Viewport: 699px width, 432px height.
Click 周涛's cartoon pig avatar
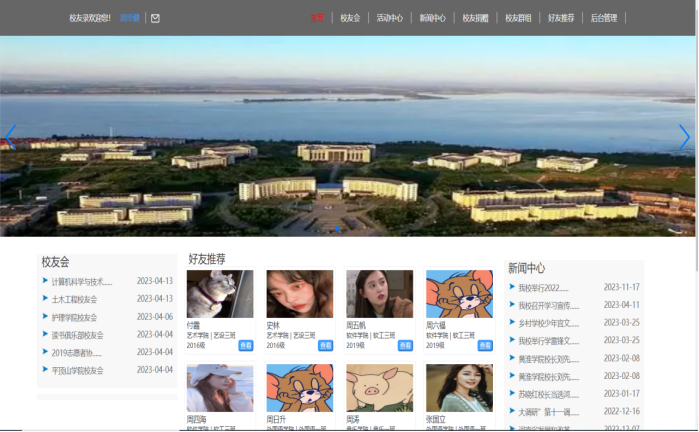379,388
